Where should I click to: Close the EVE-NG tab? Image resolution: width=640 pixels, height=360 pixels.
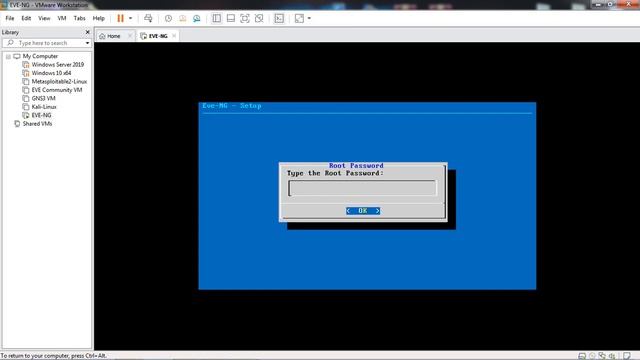(174, 36)
